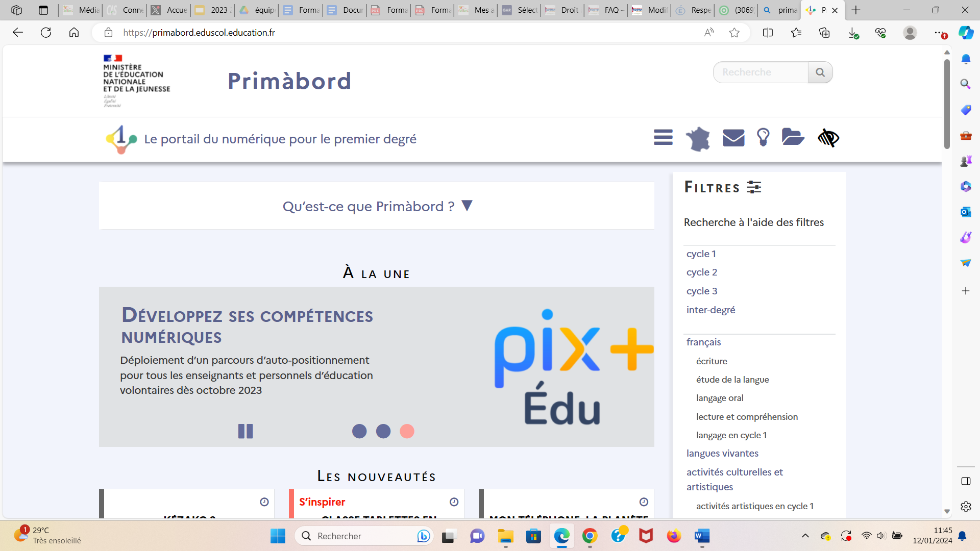Filter by inter-degré
Viewport: 980px width, 551px height.
[711, 310]
